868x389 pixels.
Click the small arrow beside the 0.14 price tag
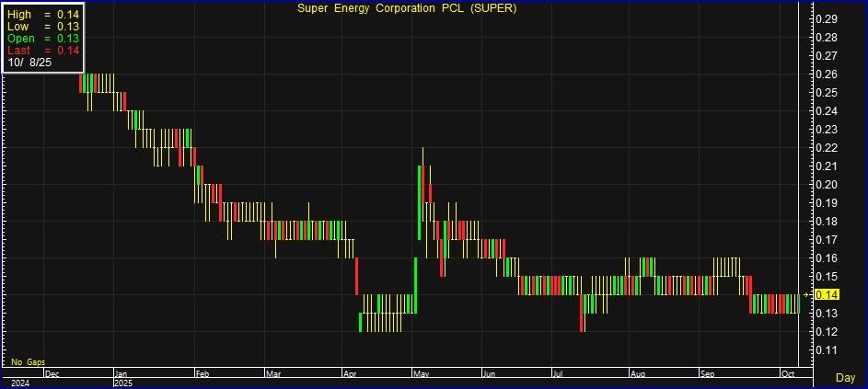click(807, 294)
